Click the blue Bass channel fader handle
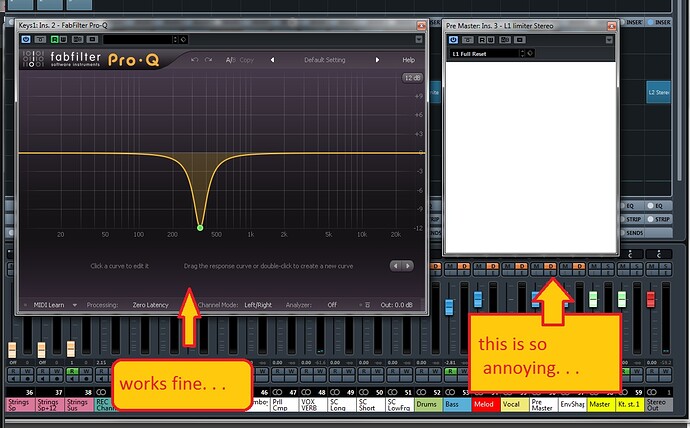 tap(449, 307)
